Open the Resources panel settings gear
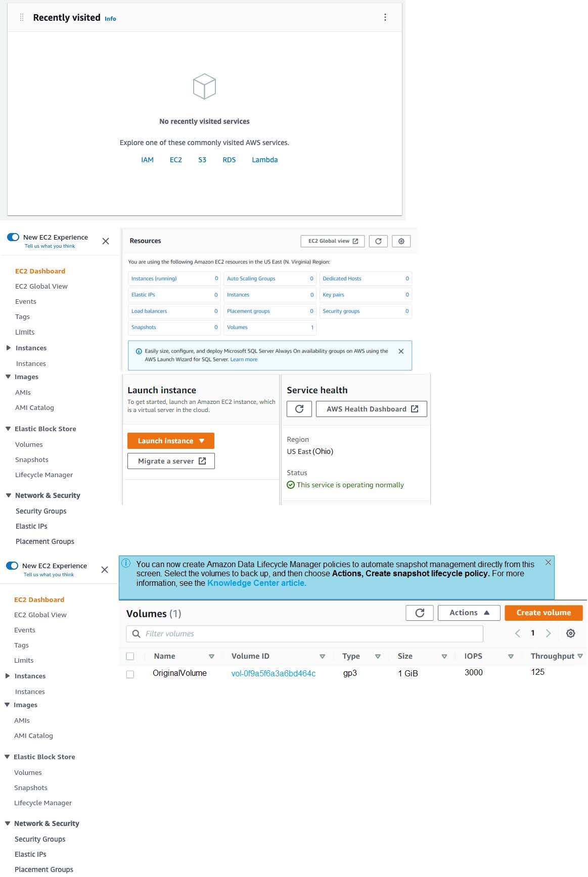Image resolution: width=588 pixels, height=877 pixels. (x=401, y=241)
